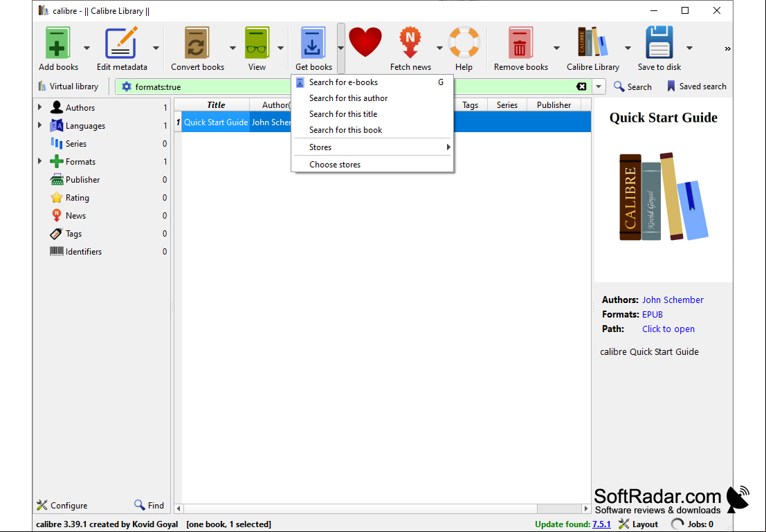
Task: Sort by the Title column header
Action: [215, 105]
